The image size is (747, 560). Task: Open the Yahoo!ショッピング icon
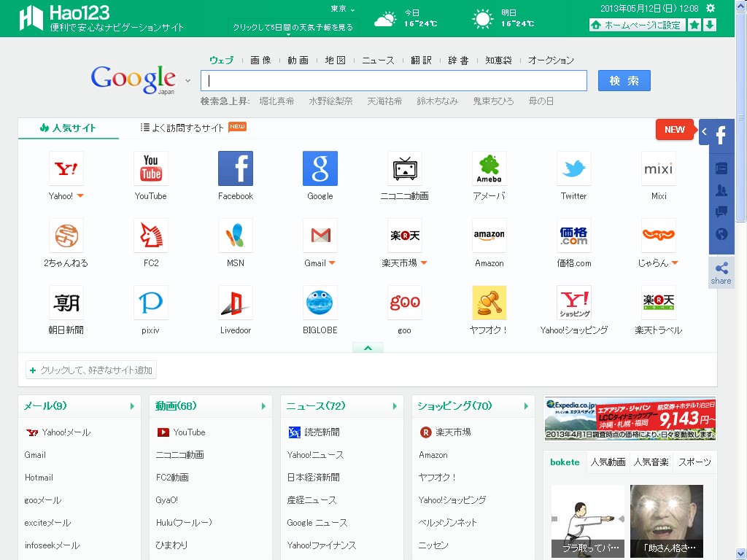(573, 303)
